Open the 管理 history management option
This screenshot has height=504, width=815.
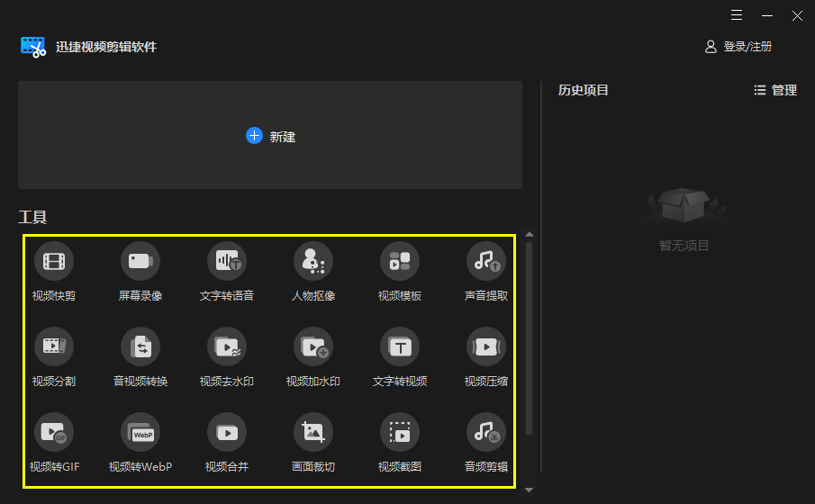click(x=775, y=90)
